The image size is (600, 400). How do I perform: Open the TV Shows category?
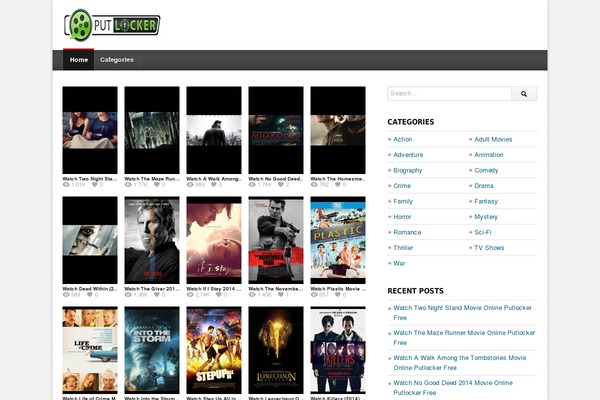tap(489, 248)
